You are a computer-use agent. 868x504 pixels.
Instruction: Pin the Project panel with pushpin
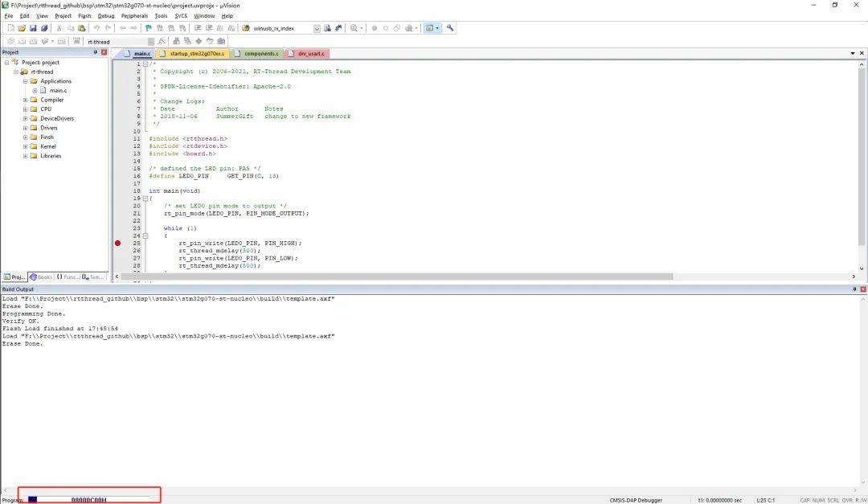95,52
